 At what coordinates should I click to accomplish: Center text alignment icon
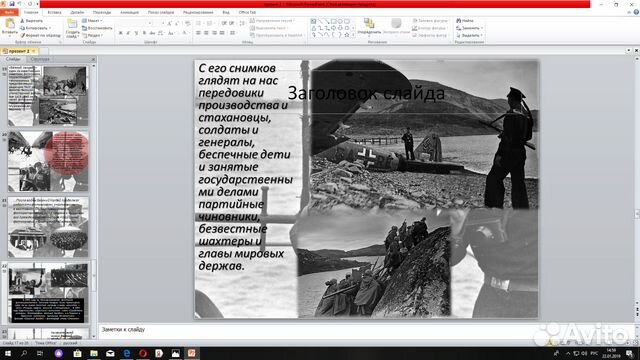click(206, 33)
